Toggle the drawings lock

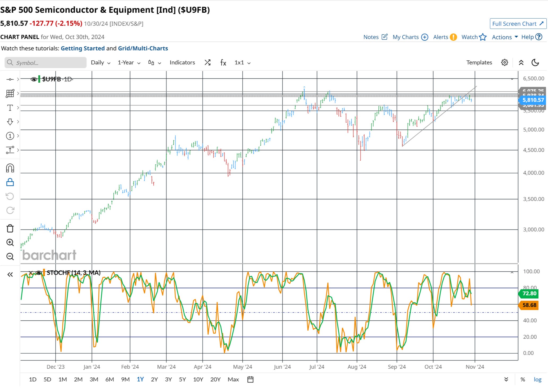[x=10, y=182]
